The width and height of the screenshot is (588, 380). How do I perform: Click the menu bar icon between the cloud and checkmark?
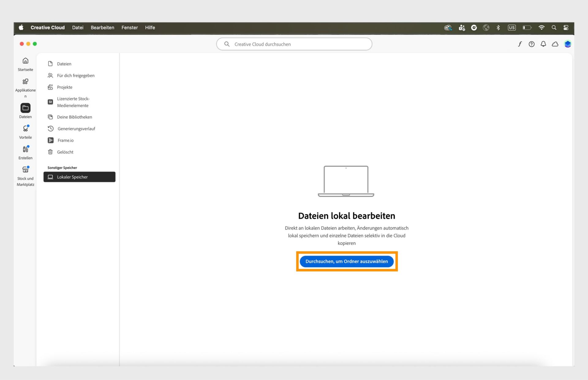tap(462, 28)
